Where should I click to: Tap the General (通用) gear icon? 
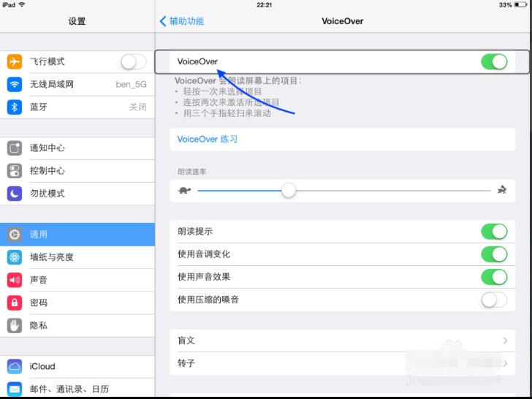tap(15, 235)
